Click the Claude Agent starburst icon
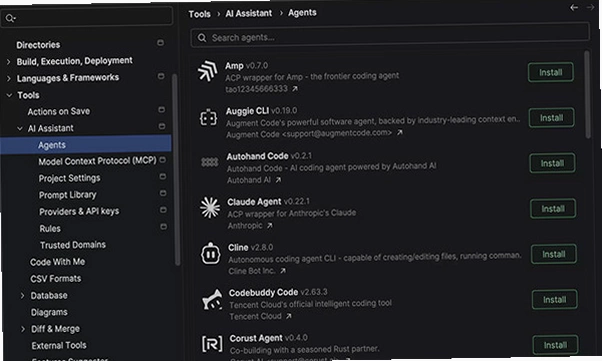Image resolution: width=602 pixels, height=361 pixels. click(210, 208)
